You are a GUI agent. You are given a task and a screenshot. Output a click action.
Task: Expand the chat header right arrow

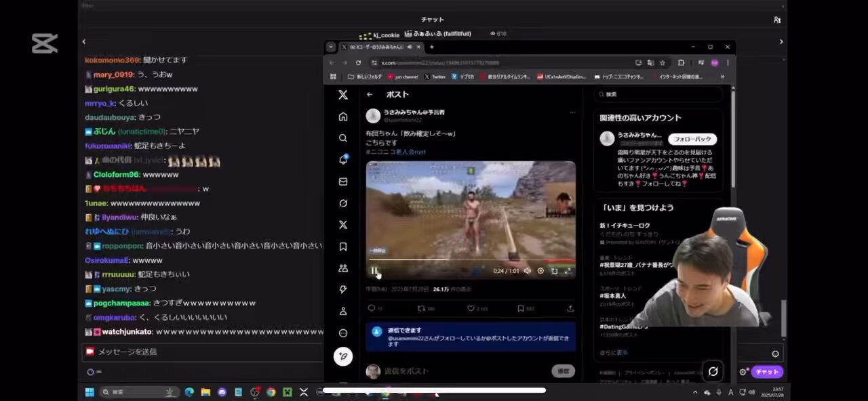pos(781,41)
